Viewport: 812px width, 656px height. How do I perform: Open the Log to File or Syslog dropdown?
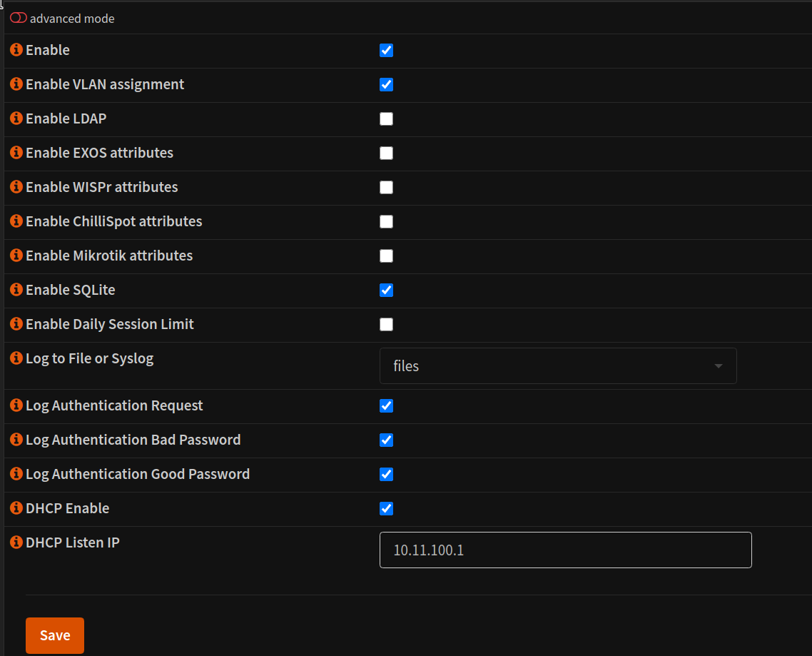coord(558,365)
